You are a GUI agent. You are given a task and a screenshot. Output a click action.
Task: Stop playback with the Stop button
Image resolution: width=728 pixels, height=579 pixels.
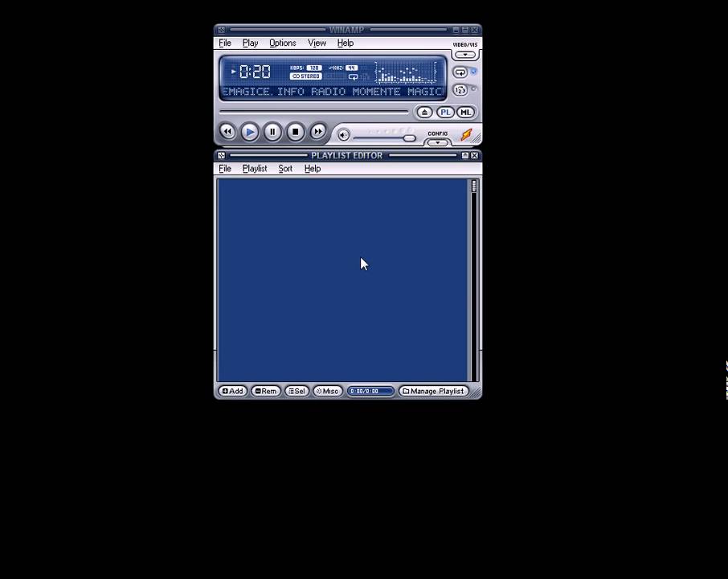point(295,132)
